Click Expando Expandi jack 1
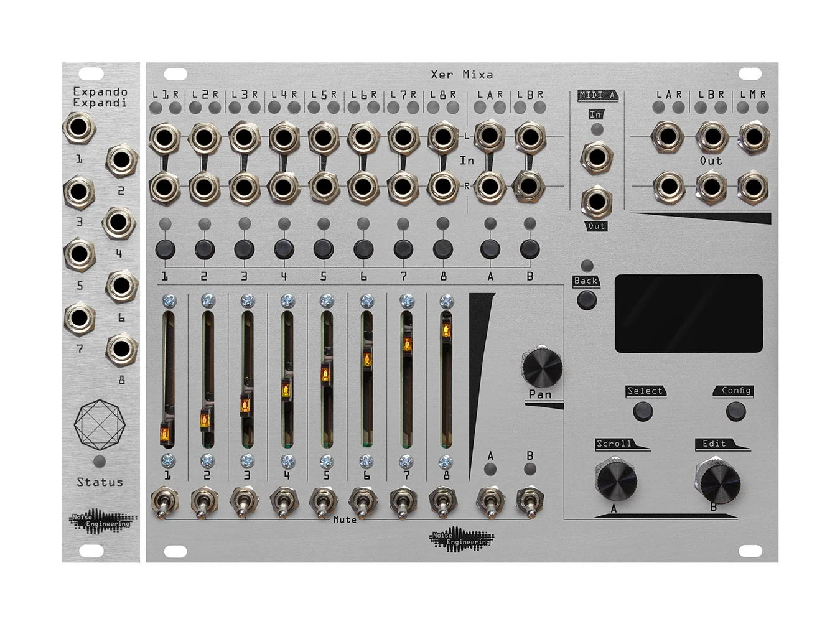This screenshot has height=624, width=840. (79, 129)
